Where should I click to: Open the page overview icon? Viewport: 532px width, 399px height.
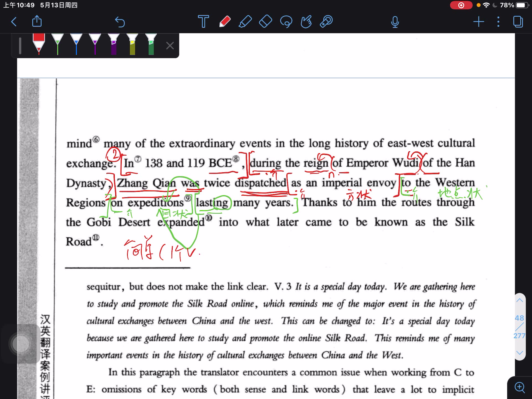click(x=518, y=22)
